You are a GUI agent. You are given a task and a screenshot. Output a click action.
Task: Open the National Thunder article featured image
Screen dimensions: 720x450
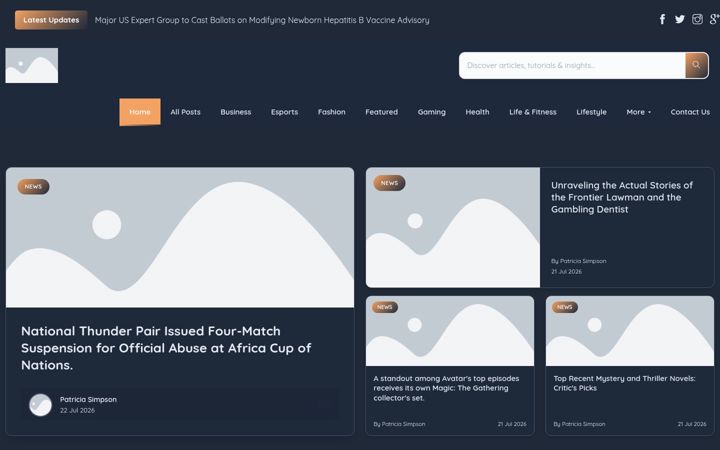click(x=180, y=237)
